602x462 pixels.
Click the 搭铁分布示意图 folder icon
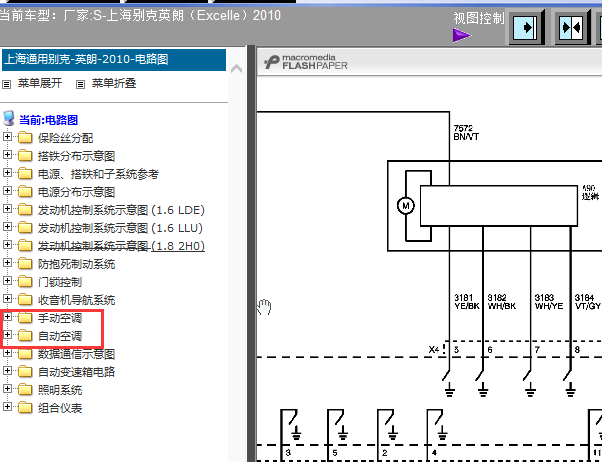click(25, 155)
